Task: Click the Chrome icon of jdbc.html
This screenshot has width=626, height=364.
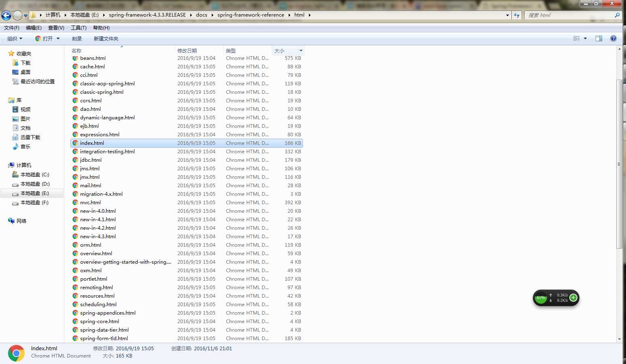Action: coord(75,160)
